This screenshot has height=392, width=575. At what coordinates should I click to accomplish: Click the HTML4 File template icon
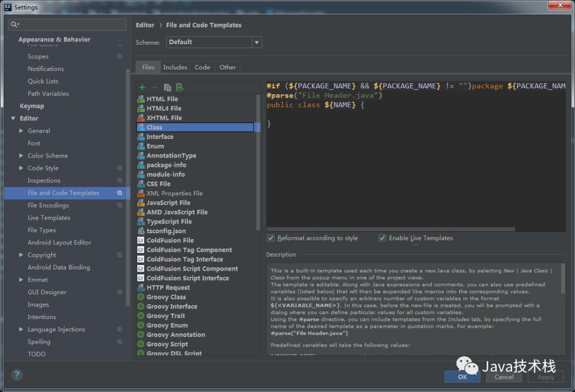coord(141,109)
